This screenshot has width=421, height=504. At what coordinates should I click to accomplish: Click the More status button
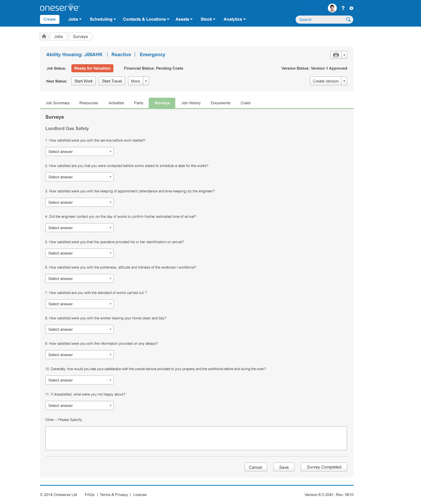[x=136, y=81]
